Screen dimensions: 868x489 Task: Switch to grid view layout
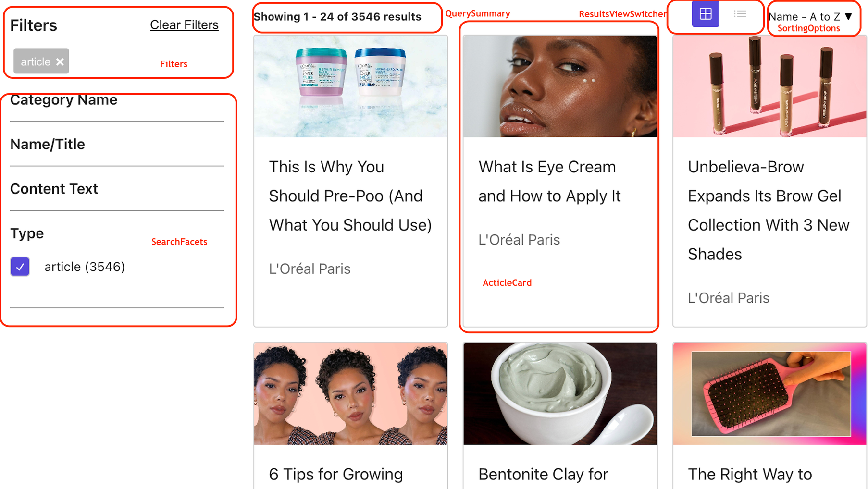705,14
